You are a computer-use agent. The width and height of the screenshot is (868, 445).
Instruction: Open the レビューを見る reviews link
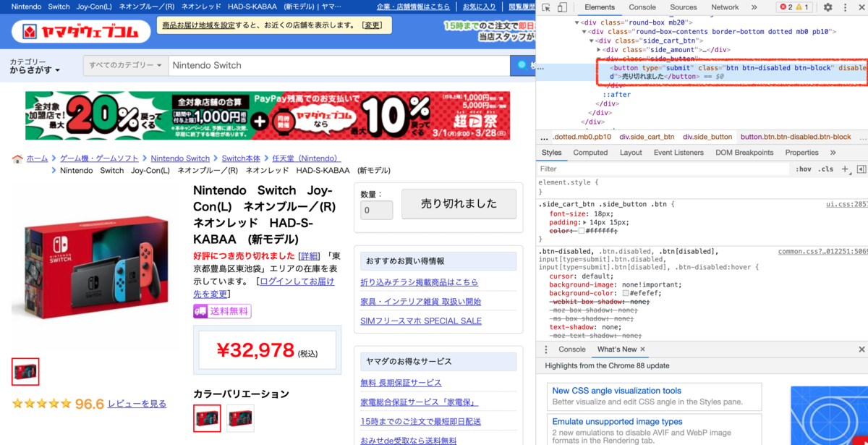[x=137, y=404]
